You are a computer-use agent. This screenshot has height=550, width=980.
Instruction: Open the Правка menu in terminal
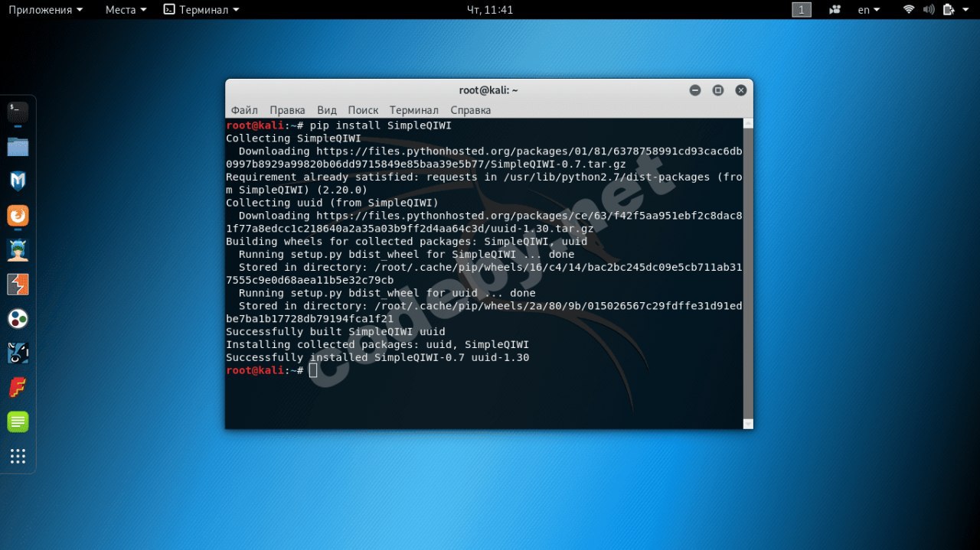point(287,110)
